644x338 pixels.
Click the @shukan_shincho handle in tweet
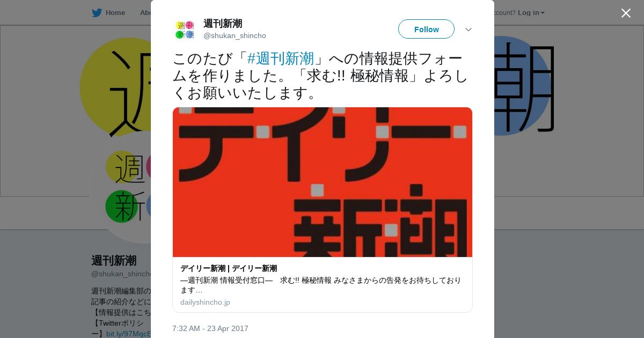(235, 36)
